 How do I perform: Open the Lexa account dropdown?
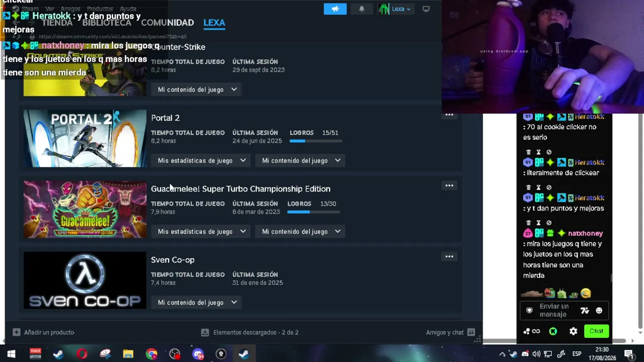395,9
